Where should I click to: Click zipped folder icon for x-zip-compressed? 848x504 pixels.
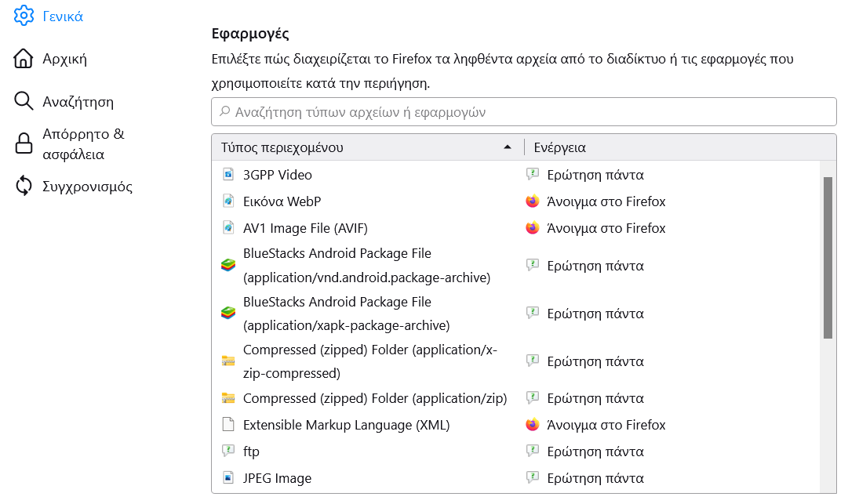[228, 361]
